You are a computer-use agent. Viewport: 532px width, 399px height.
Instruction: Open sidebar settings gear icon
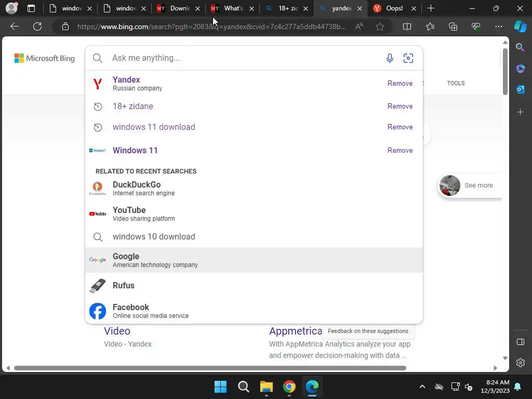pos(521,363)
